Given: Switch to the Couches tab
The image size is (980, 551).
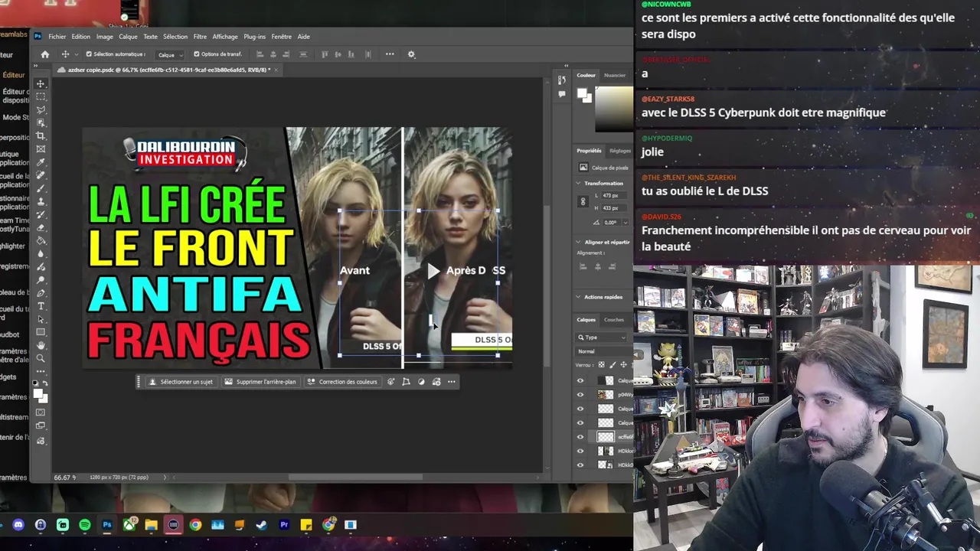Looking at the screenshot, I should 614,320.
